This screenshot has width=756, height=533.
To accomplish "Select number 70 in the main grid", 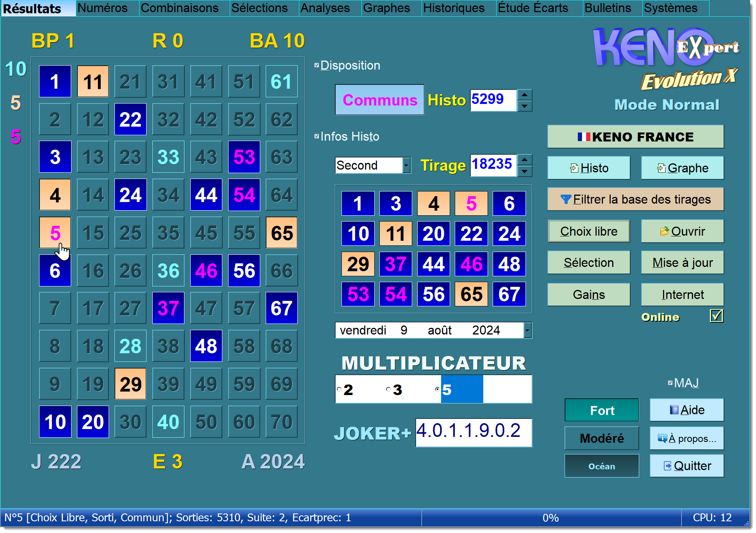I will coord(282,422).
